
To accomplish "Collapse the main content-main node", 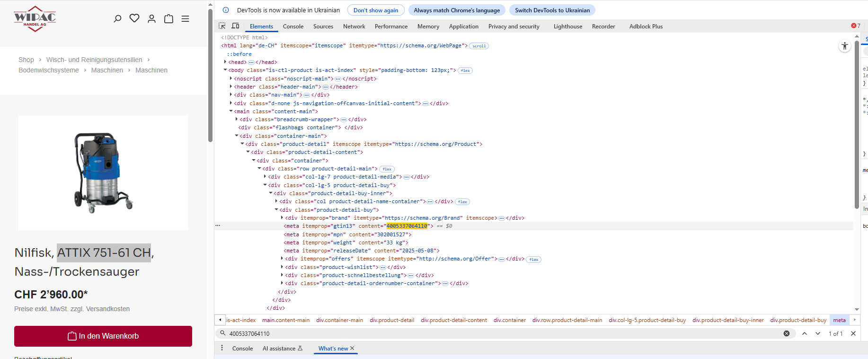I will (x=231, y=111).
